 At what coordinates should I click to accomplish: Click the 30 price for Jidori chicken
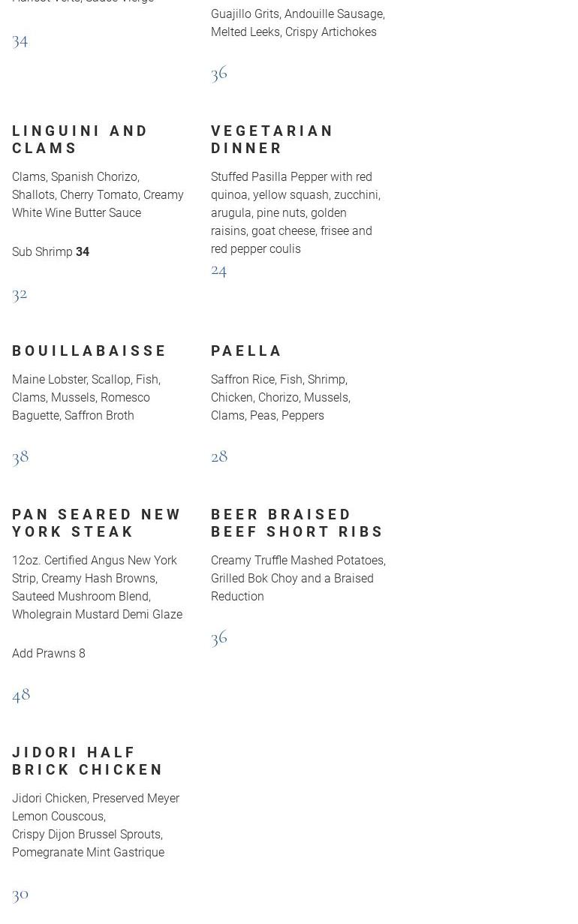20,893
